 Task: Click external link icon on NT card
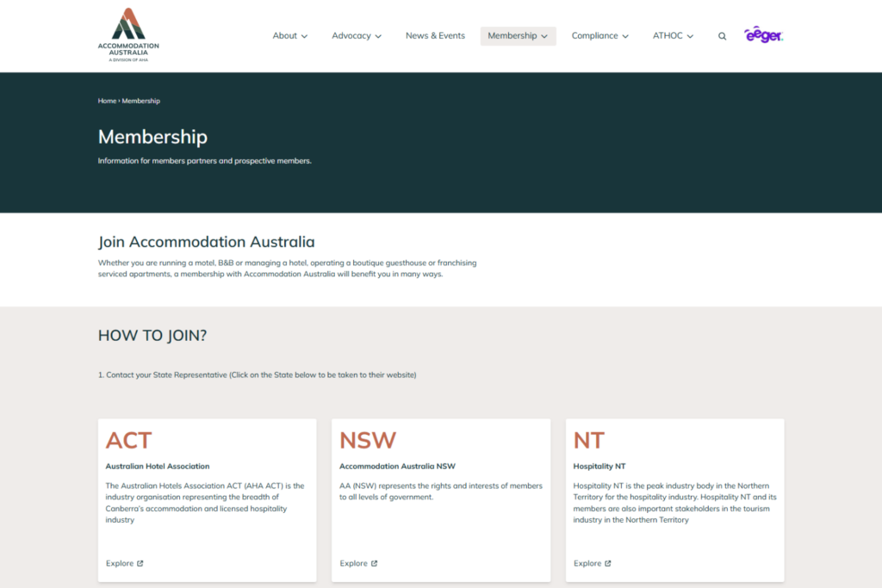607,563
